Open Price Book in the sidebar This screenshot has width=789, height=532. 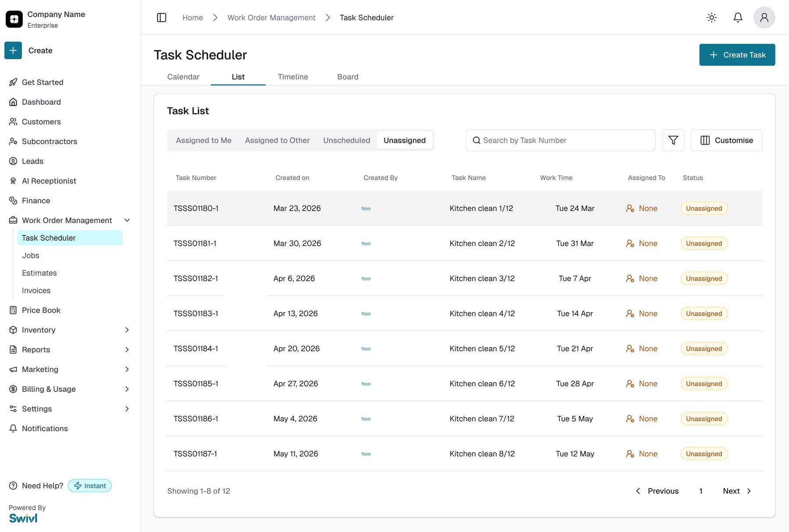tap(41, 310)
